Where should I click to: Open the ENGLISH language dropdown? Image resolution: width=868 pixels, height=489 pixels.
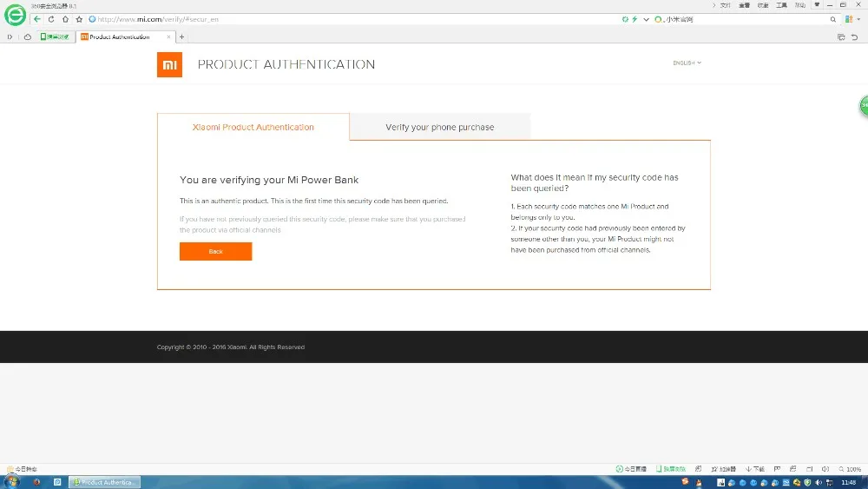pos(687,63)
